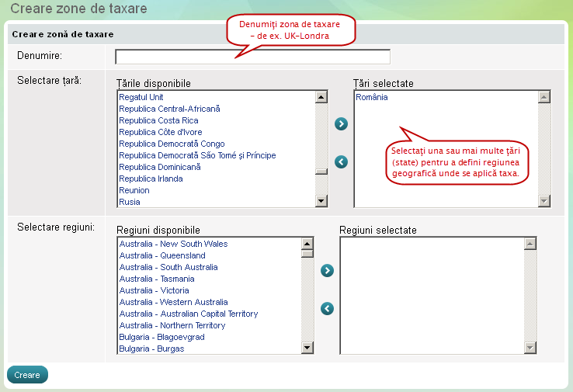Select Australia - Tasmania region
Viewport: 573px width, 392px height.
click(x=157, y=279)
